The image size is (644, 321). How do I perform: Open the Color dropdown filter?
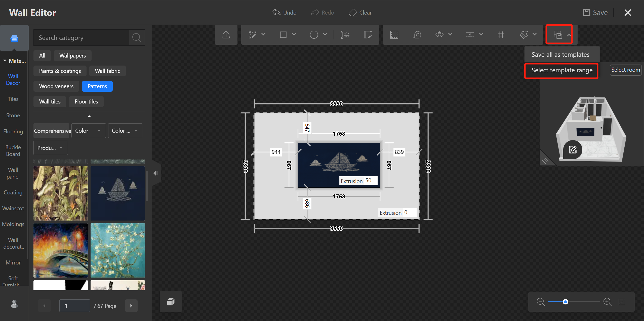click(x=88, y=131)
